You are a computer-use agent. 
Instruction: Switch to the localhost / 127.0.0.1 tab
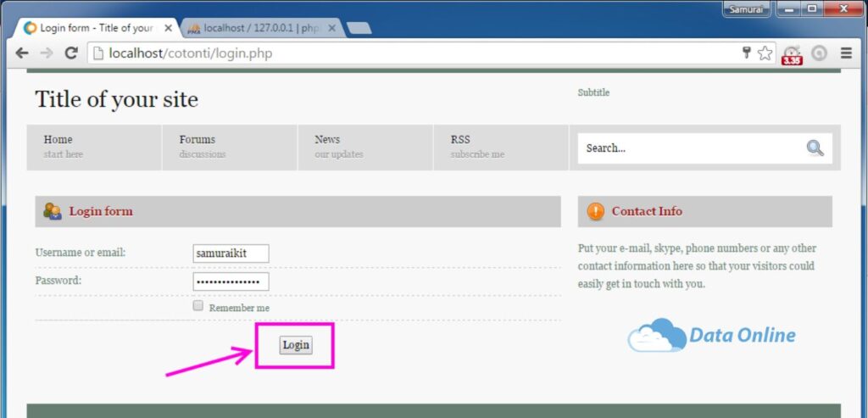coord(260,28)
